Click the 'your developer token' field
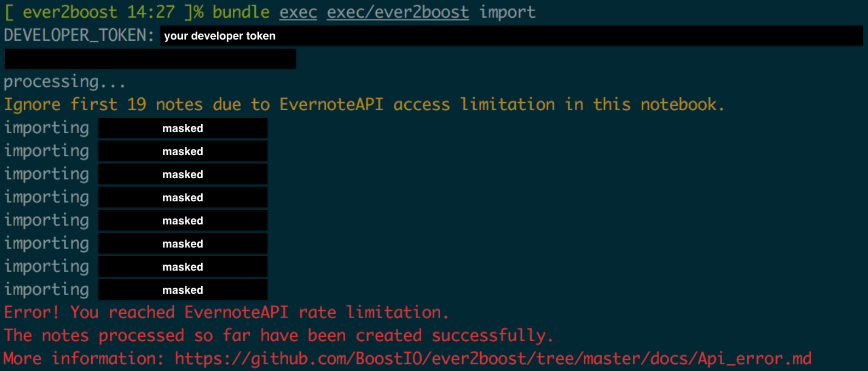The width and height of the screenshot is (868, 371). point(512,36)
